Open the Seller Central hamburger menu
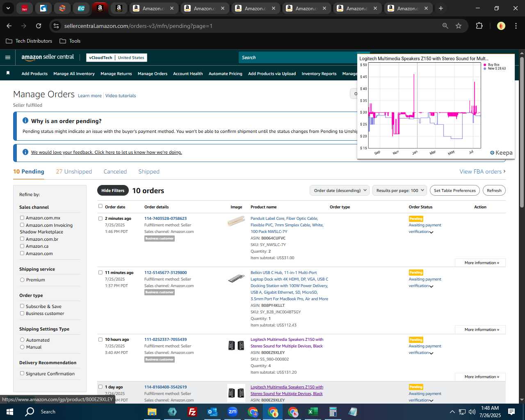This screenshot has height=420, width=525. pyautogui.click(x=7, y=57)
